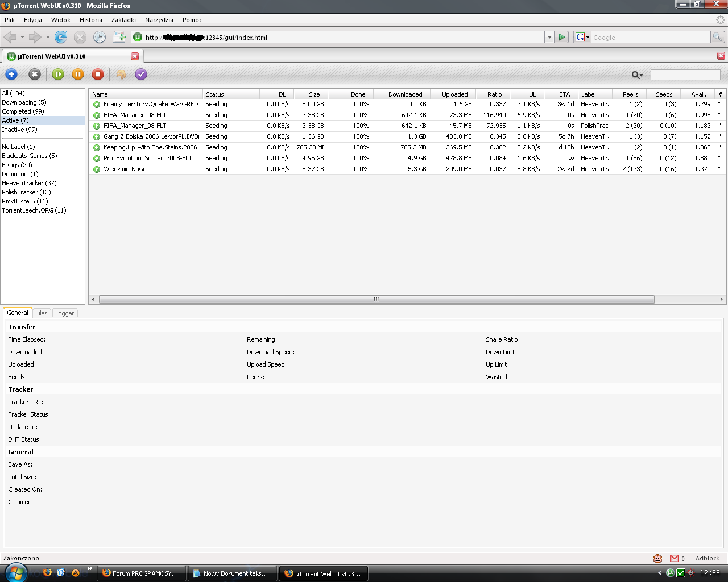Image resolution: width=728 pixels, height=582 pixels.
Task: Click the Adblock status bar button
Action: 707,558
